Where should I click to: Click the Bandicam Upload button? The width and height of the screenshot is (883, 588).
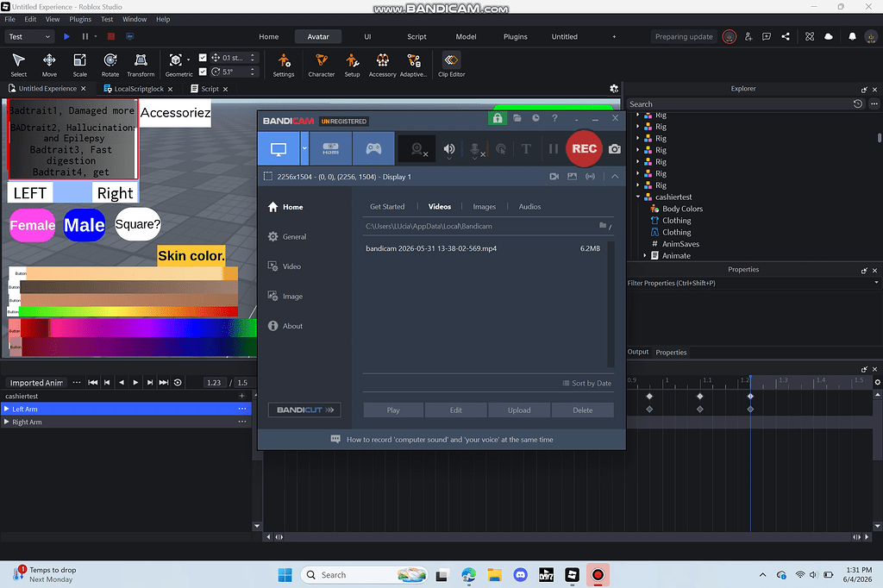click(519, 410)
